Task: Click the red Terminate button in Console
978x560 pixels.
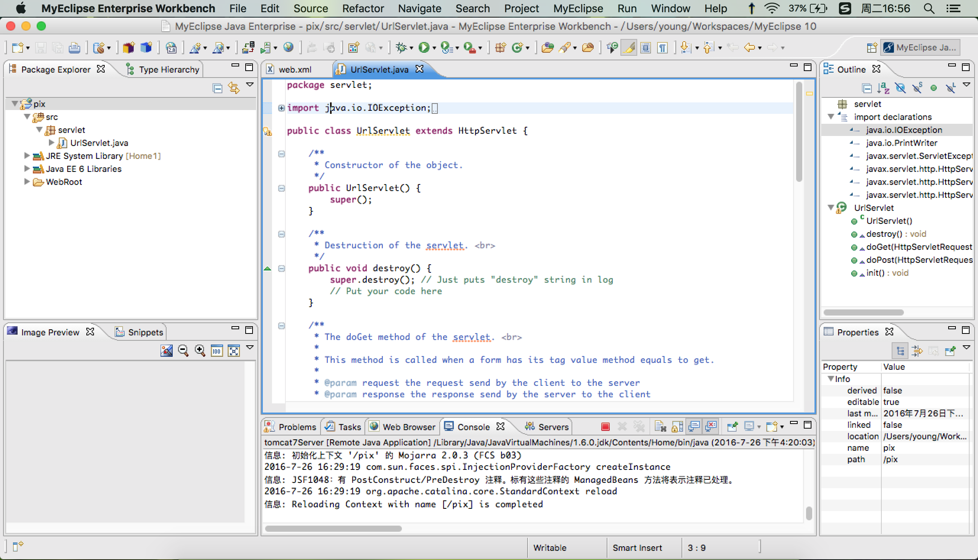Action: click(x=606, y=427)
